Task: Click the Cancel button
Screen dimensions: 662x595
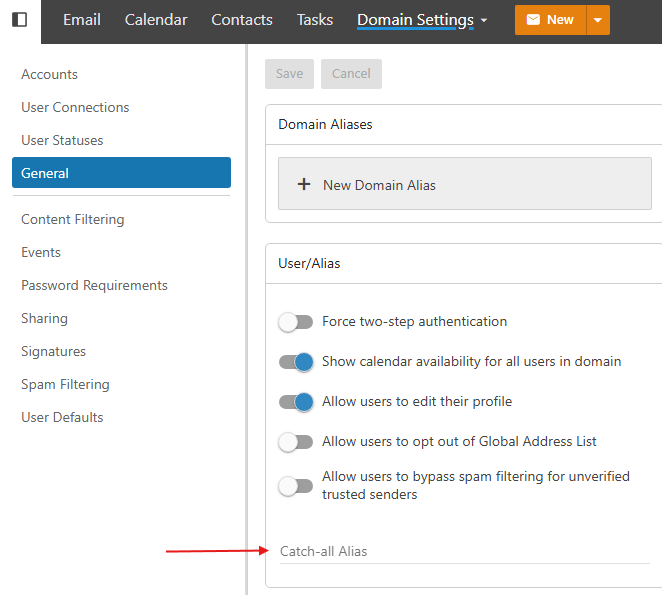Action: 351,74
